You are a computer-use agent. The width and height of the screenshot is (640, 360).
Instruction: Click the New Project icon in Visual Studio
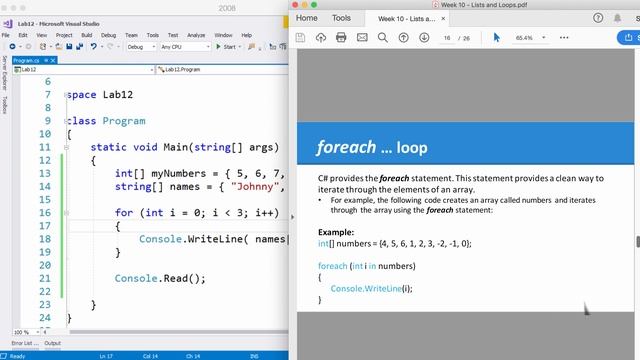coord(43,47)
